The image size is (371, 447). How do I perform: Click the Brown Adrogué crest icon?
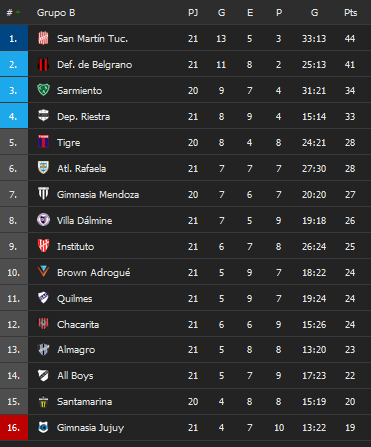(x=43, y=272)
